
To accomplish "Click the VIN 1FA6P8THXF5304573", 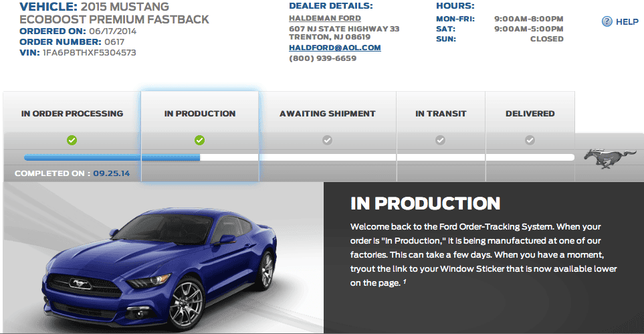I will coord(90,53).
